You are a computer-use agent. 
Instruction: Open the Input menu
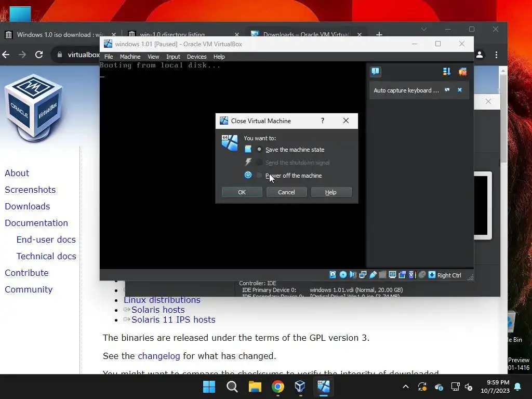(173, 57)
